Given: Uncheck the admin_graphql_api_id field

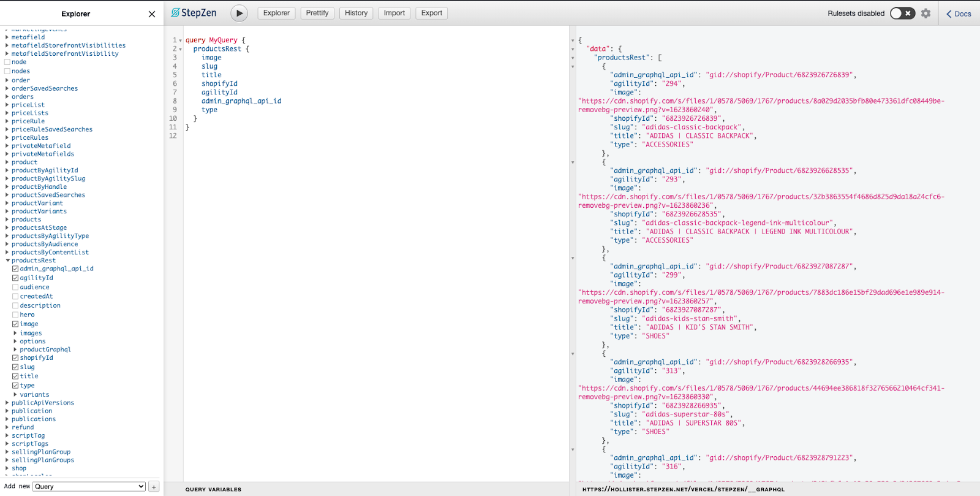Looking at the screenshot, I should (x=15, y=269).
